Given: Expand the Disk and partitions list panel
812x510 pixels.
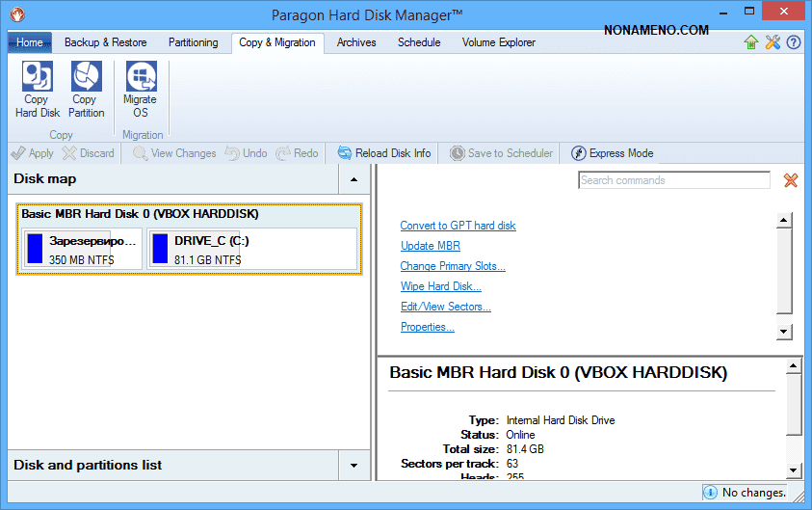Looking at the screenshot, I should pyautogui.click(x=354, y=466).
